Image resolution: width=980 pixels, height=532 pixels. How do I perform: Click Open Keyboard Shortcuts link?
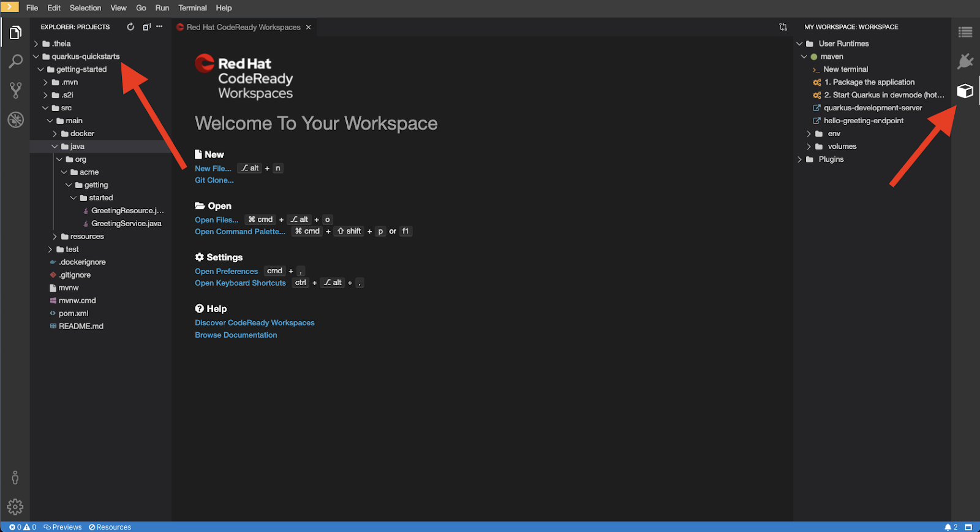coord(241,283)
